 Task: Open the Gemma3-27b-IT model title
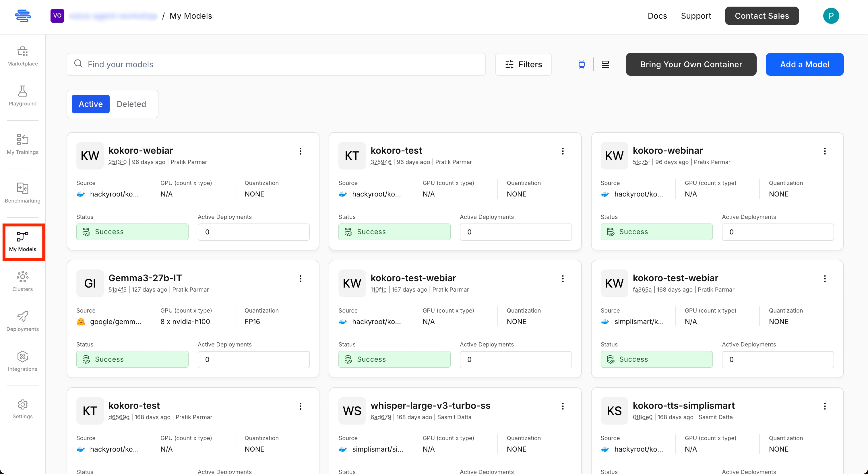(145, 278)
